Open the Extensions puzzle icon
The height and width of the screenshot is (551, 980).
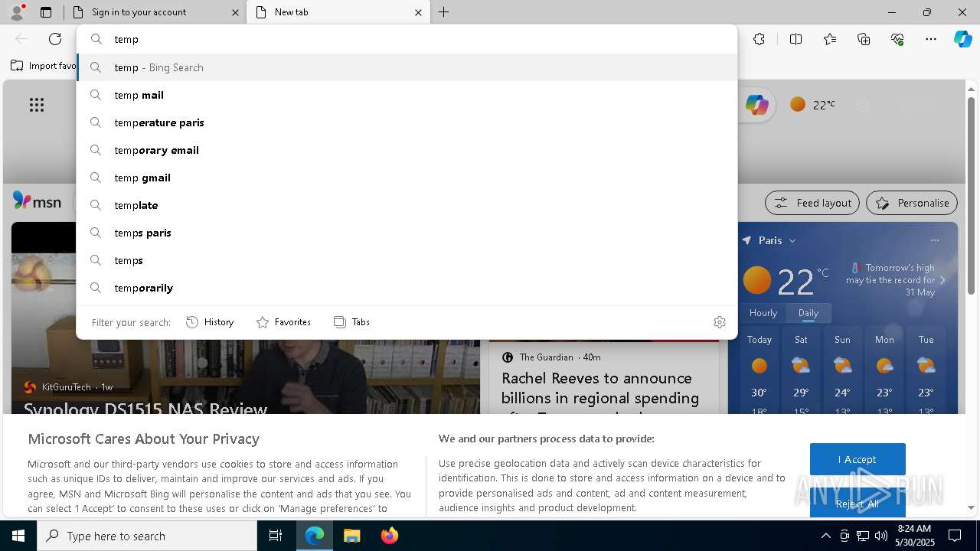click(759, 39)
